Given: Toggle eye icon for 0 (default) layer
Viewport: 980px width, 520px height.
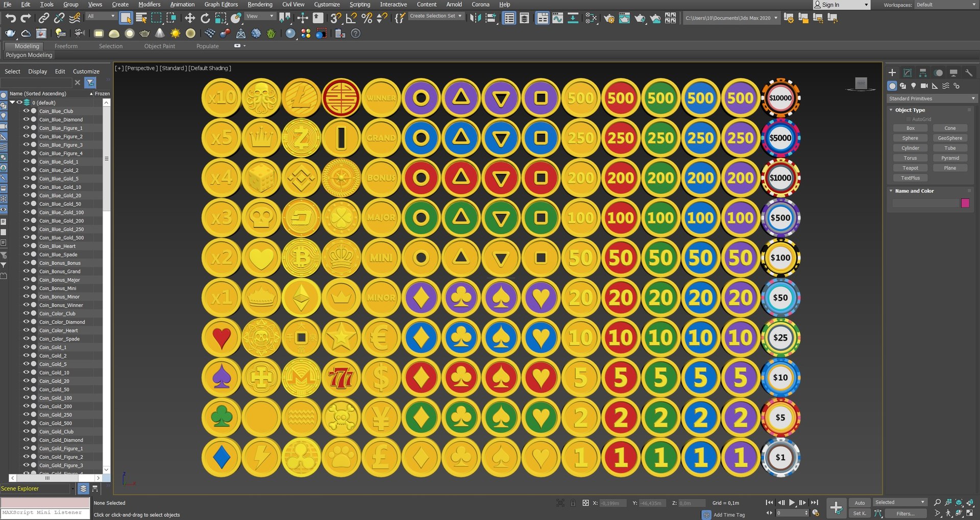Looking at the screenshot, I should (x=19, y=103).
